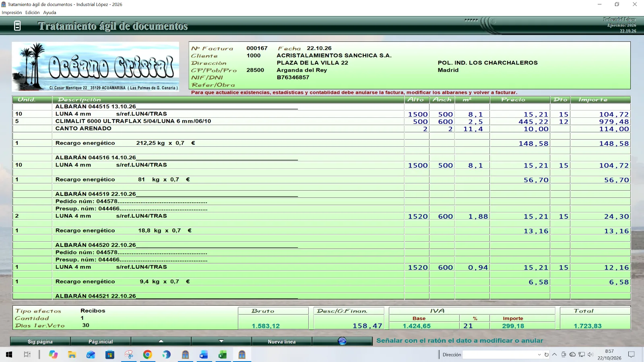Open Microsoft Store from the taskbar
The height and width of the screenshot is (362, 644).
click(110, 354)
